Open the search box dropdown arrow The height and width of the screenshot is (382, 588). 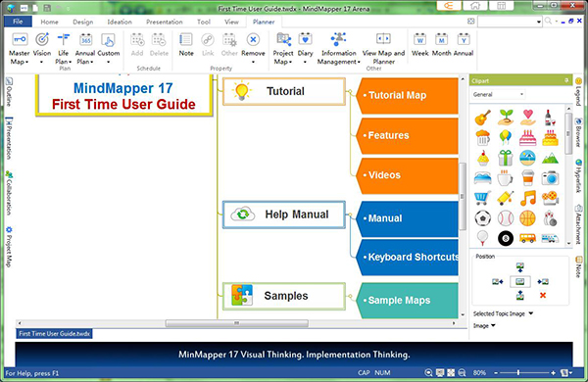coord(539,22)
